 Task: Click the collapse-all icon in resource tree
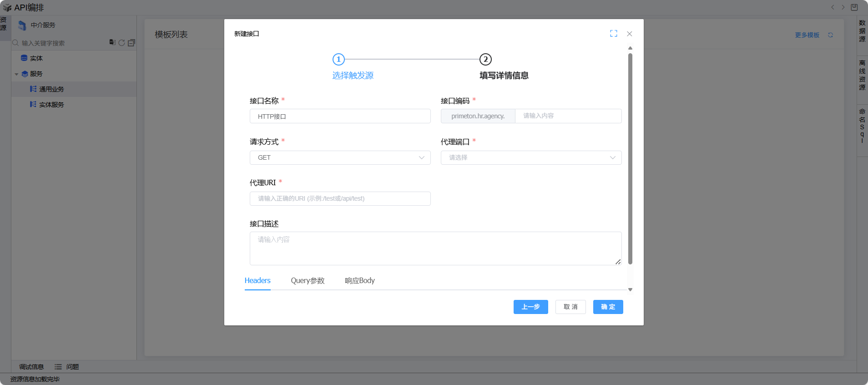point(131,43)
